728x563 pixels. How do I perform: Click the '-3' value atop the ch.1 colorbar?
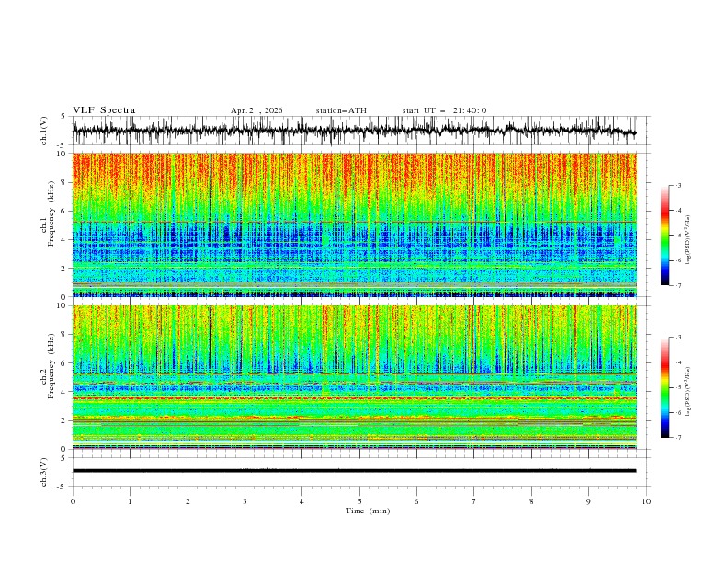point(677,185)
